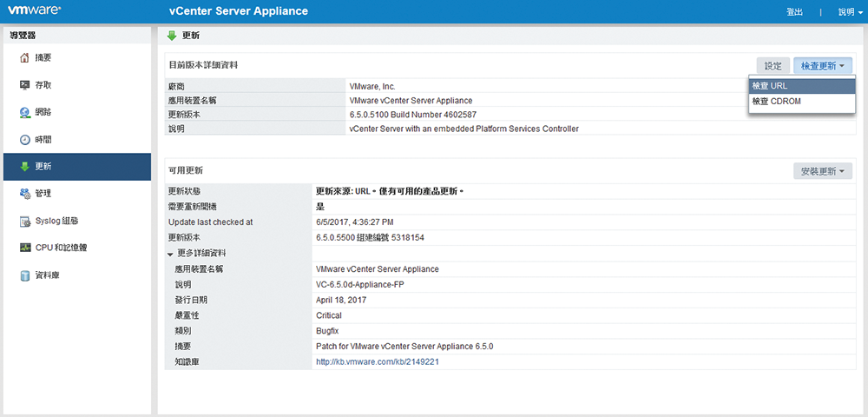Click the green arrow icon in sidebar 更新
The height and width of the screenshot is (417, 868).
click(24, 167)
